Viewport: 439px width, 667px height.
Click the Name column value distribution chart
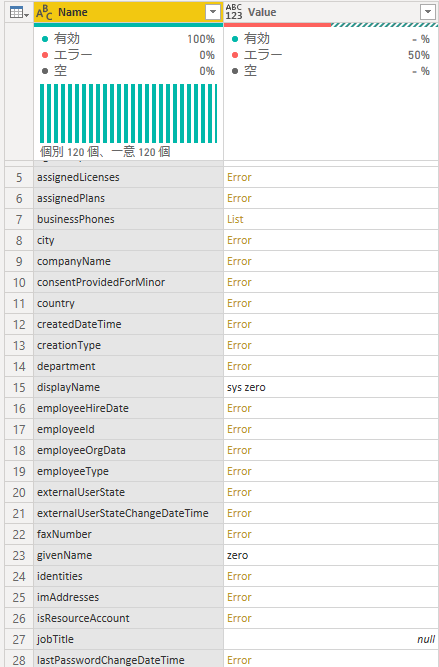128,113
